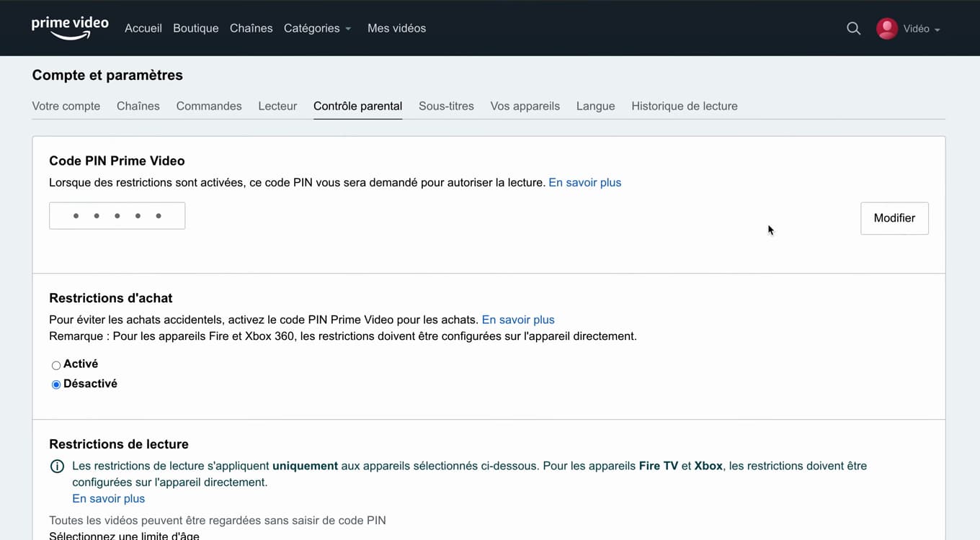This screenshot has height=540, width=980.
Task: Open En savoir plus link for Code PIN
Action: (584, 183)
